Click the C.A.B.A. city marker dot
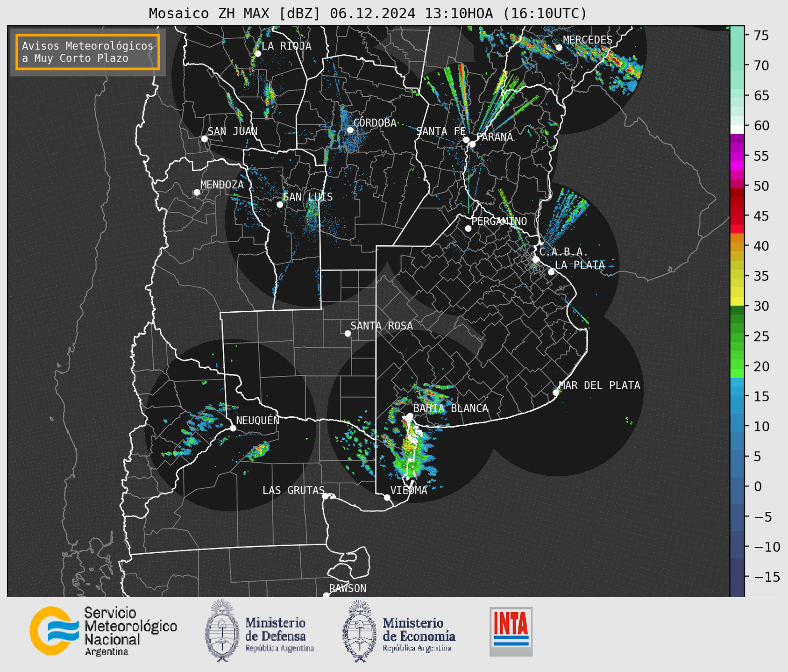This screenshot has height=672, width=788. (x=536, y=259)
